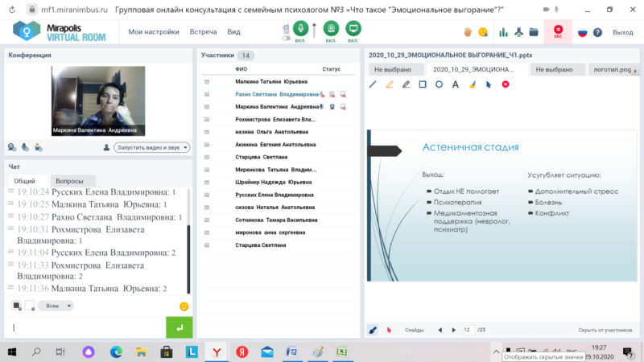Open row menu for миронова анна сергеевна

pyautogui.click(x=207, y=232)
